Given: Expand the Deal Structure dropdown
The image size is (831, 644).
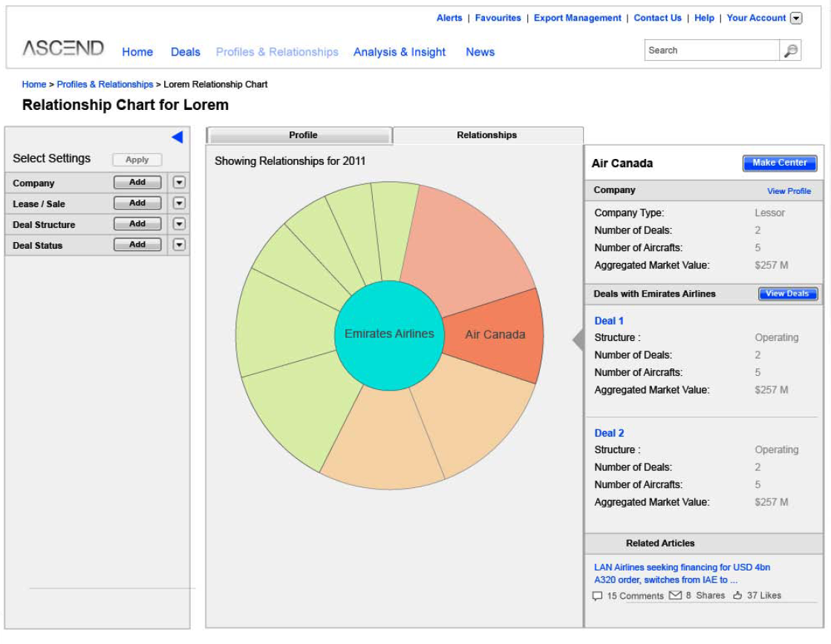Looking at the screenshot, I should coord(179,224).
